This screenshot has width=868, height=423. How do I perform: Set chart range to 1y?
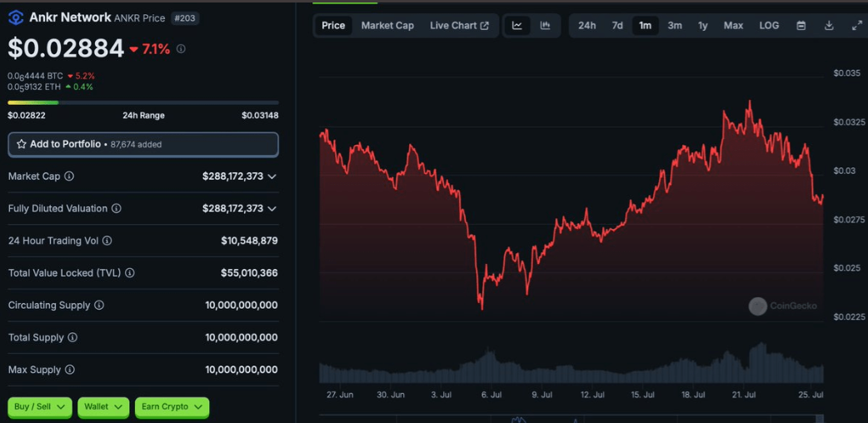[702, 26]
